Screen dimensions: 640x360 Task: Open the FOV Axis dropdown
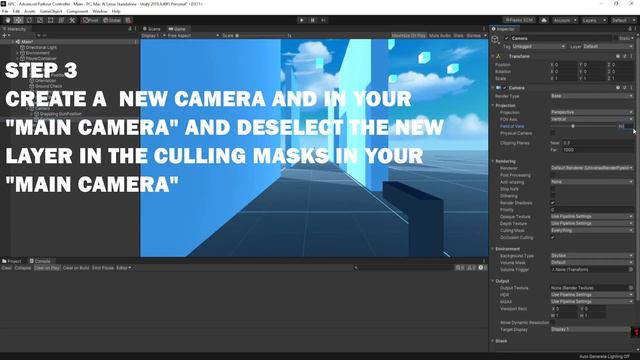pyautogui.click(x=592, y=119)
